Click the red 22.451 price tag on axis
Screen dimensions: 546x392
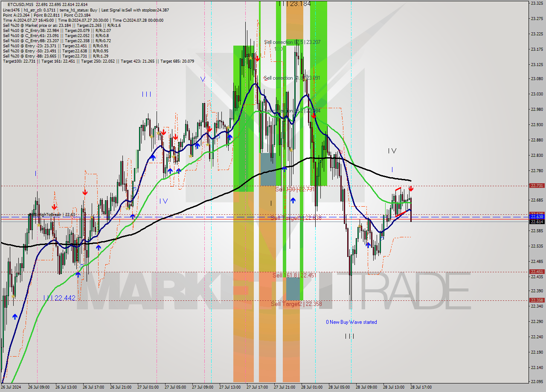pos(537,272)
